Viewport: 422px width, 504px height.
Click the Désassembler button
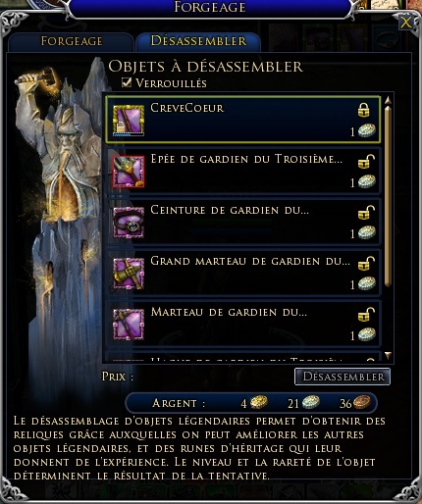343,377
